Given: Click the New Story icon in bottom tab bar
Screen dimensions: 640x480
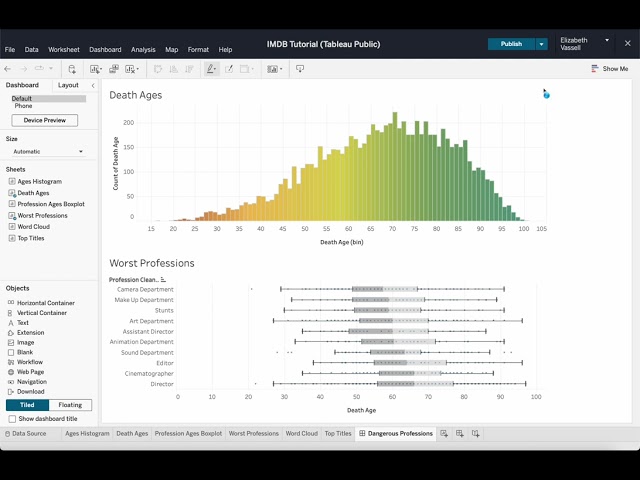Looking at the screenshot, I should (x=476, y=433).
